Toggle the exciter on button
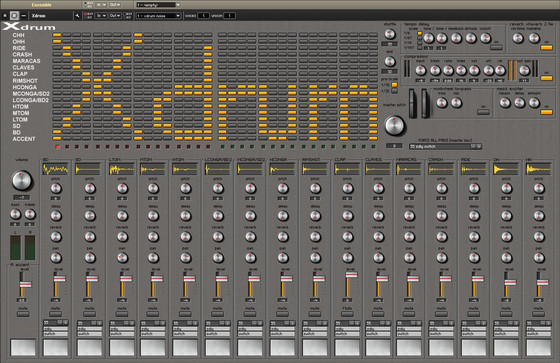This screenshot has width=560, height=363. coord(546,112)
